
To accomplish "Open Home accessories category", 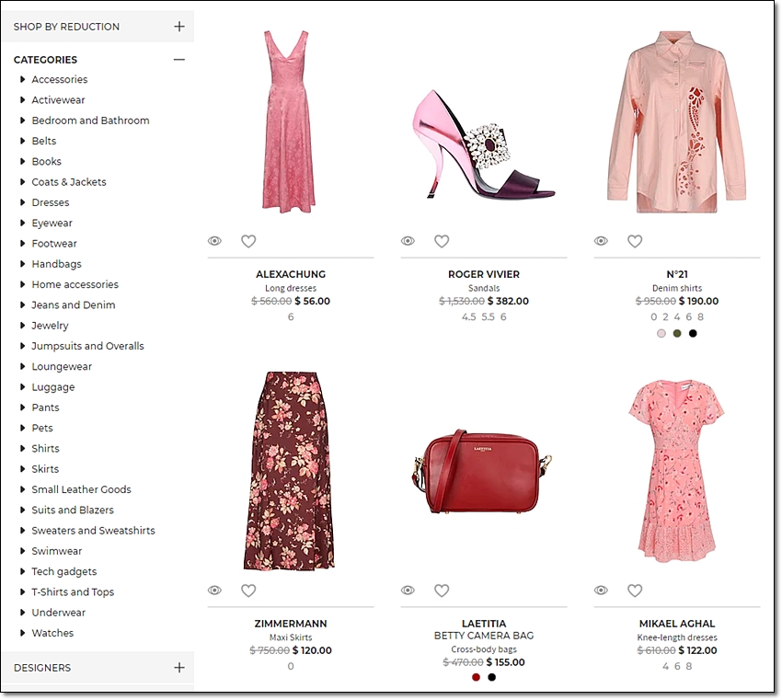I will pyautogui.click(x=75, y=284).
